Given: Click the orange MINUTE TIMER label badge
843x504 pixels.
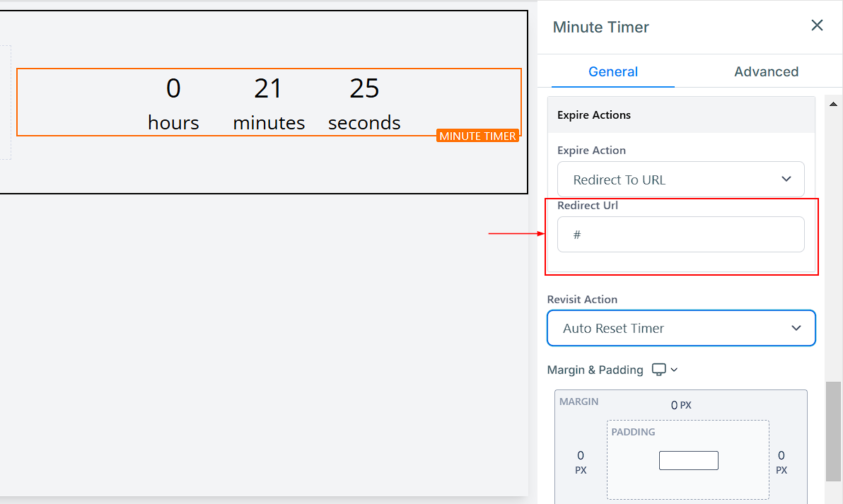Looking at the screenshot, I should pos(478,136).
